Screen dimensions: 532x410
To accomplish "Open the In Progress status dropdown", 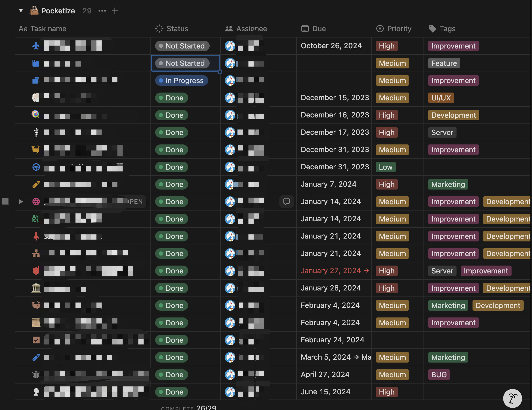I will [182, 80].
